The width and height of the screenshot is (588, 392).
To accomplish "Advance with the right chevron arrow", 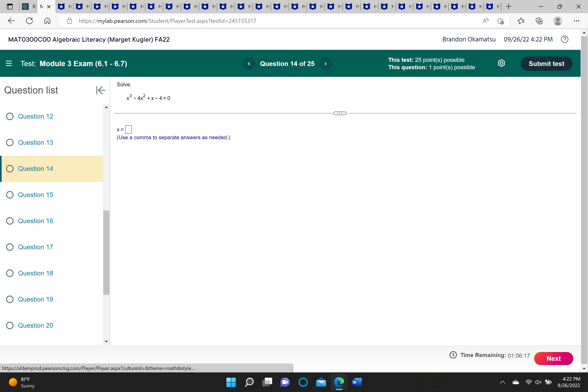I will coord(325,64).
